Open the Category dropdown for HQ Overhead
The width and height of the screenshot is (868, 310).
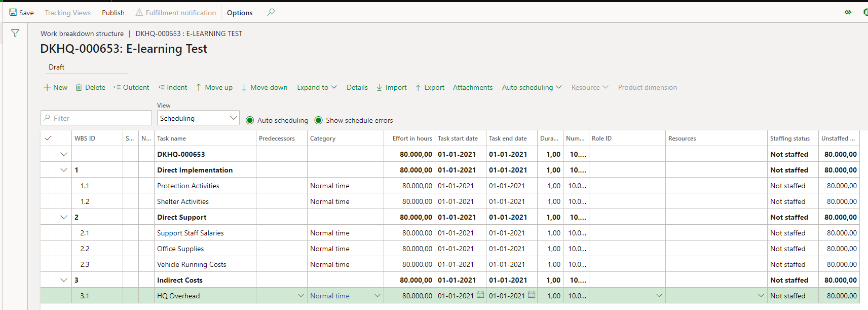tap(377, 296)
